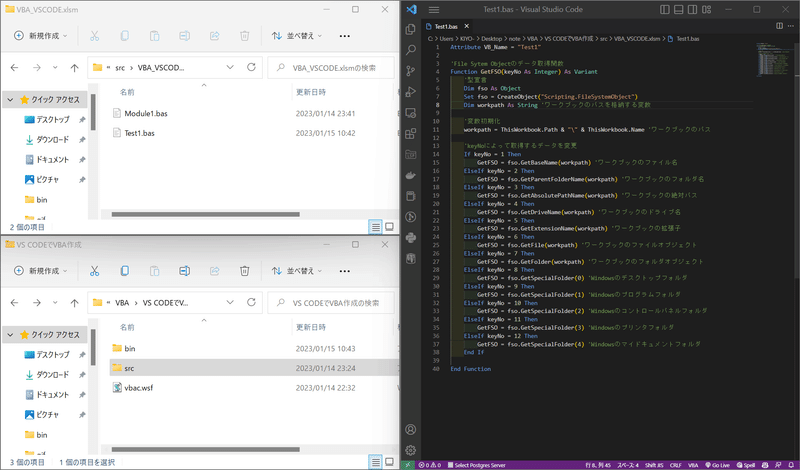Open the Source Control view

[x=410, y=71]
